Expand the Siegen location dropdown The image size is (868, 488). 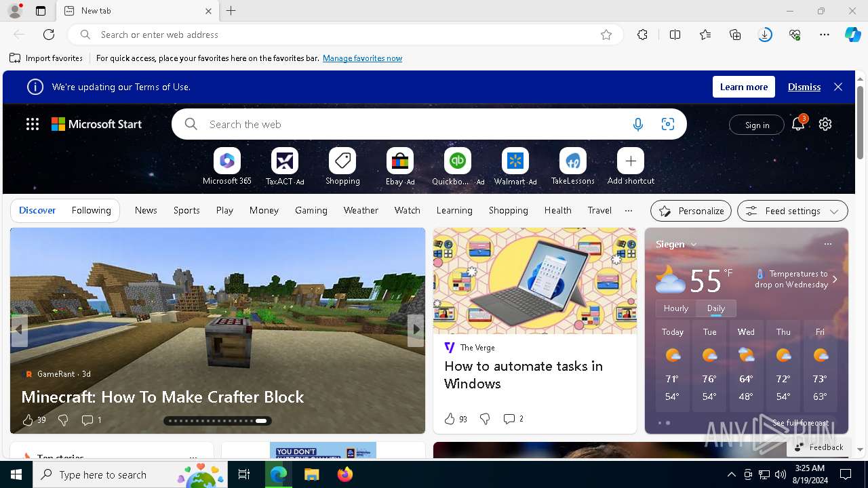(x=693, y=245)
